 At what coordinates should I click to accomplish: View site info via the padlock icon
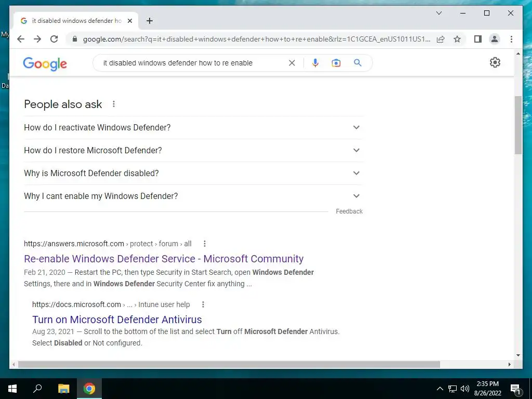75,39
